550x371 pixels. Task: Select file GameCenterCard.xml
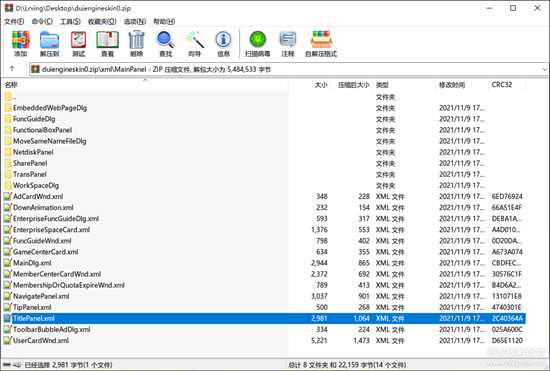[x=264, y=252]
